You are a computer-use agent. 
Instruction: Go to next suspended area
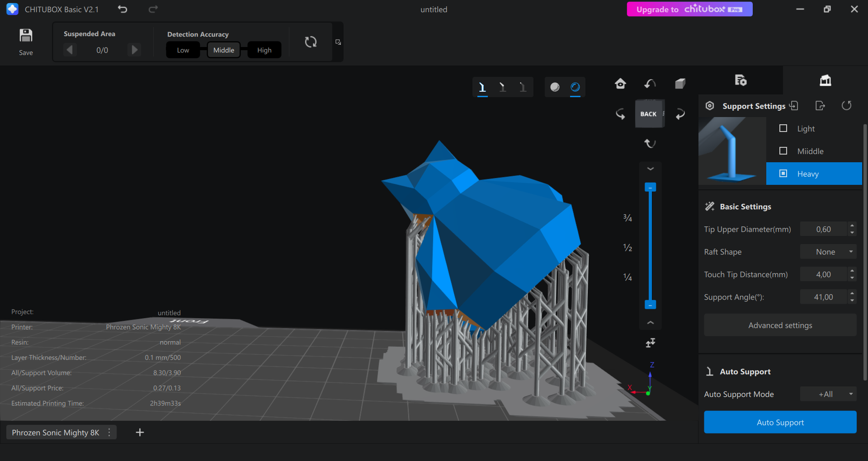coord(134,50)
